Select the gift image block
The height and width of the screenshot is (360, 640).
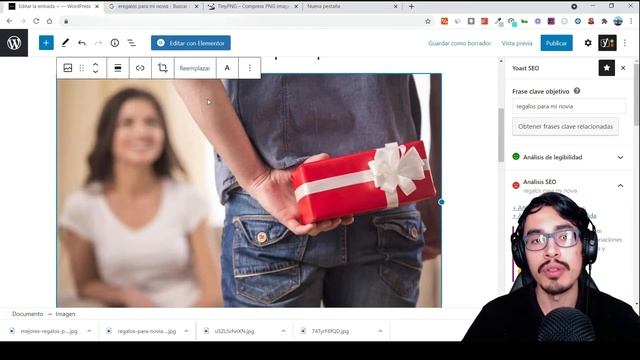tap(249, 191)
